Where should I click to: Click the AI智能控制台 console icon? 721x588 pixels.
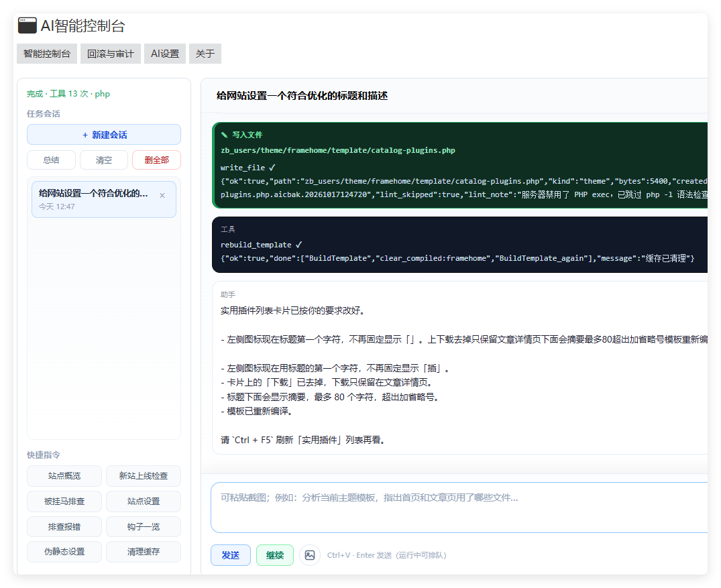click(27, 25)
